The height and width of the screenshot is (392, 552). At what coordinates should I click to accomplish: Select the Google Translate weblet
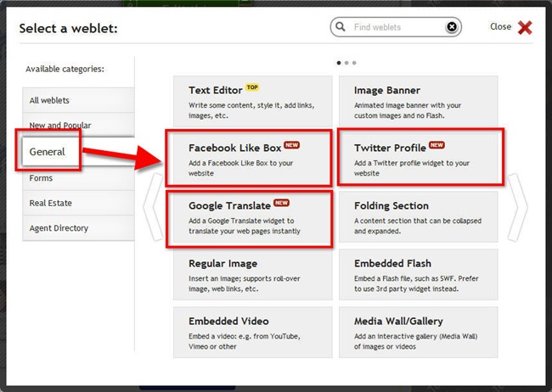pos(253,216)
